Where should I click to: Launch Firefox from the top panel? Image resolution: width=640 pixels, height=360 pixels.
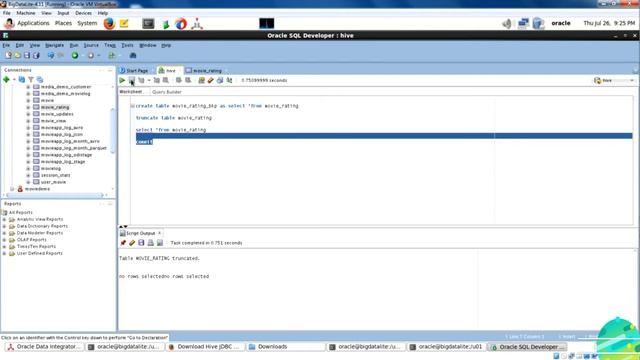tap(109, 23)
